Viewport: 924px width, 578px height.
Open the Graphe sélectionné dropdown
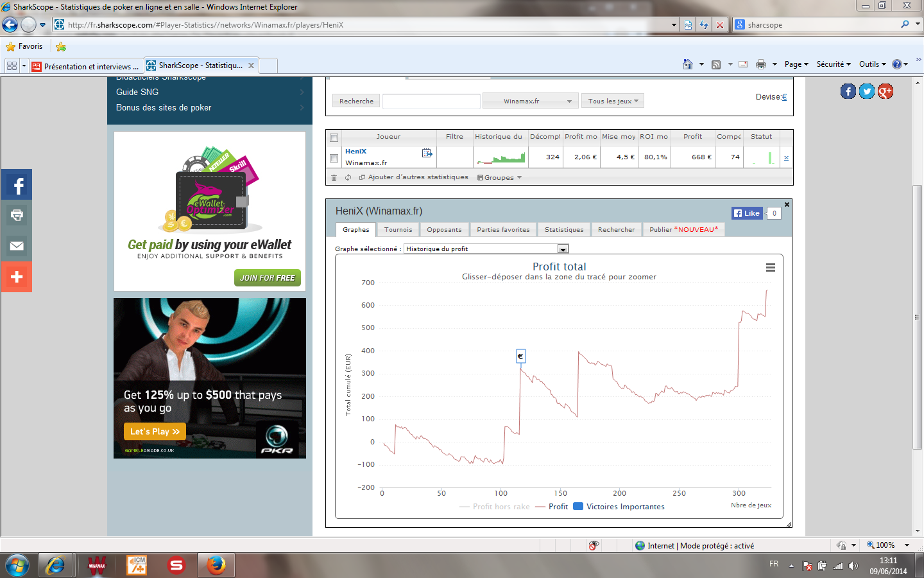(x=563, y=249)
